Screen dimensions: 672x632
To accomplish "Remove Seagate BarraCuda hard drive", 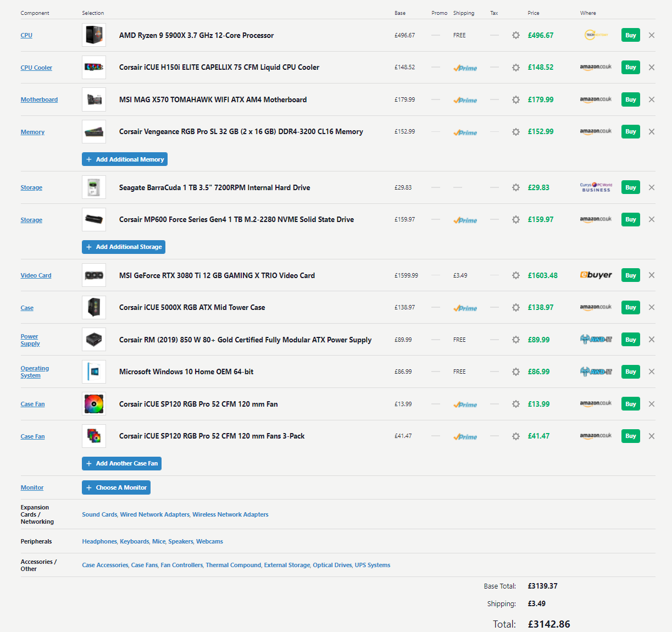I will coord(652,187).
